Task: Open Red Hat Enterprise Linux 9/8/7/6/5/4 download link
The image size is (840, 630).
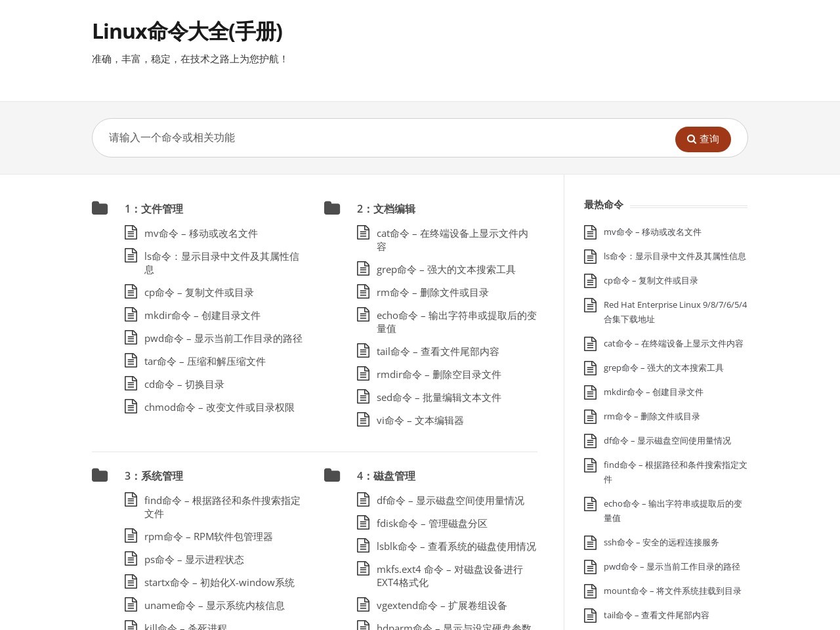Action: [675, 312]
